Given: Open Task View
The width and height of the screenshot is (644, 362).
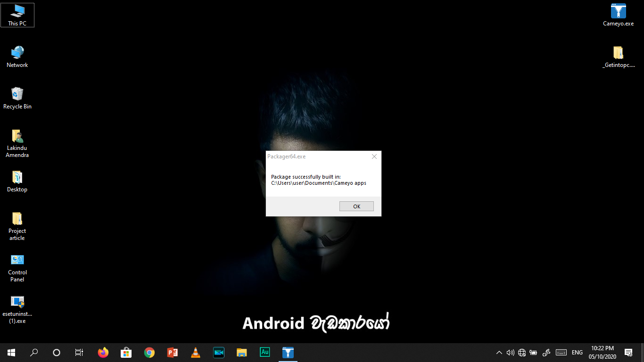Looking at the screenshot, I should 79,353.
